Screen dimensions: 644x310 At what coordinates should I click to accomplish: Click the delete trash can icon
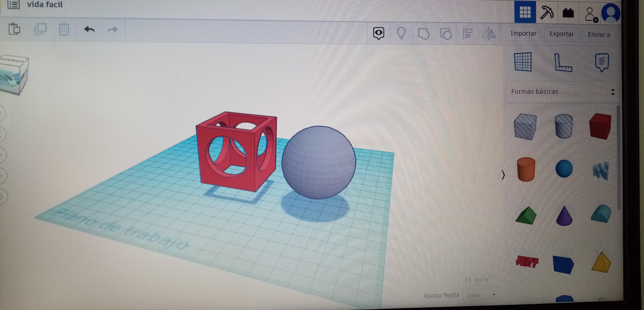click(x=64, y=29)
